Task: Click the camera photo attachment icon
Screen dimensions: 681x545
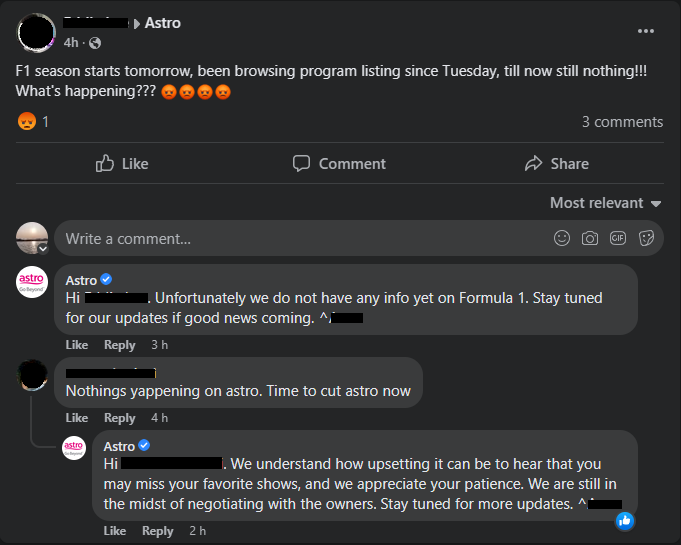Action: (590, 238)
